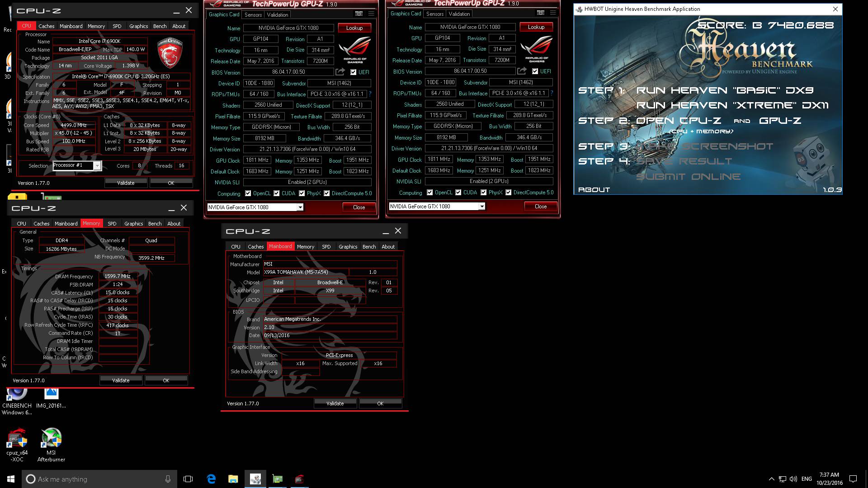The image size is (868, 488).
Task: Click the GPU Name field in left GPU-Z
Action: click(288, 28)
